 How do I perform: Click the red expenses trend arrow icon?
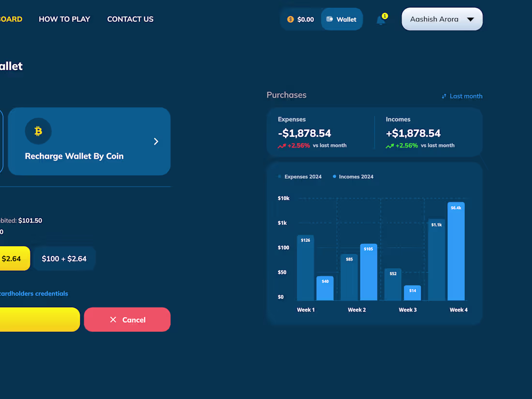282,145
